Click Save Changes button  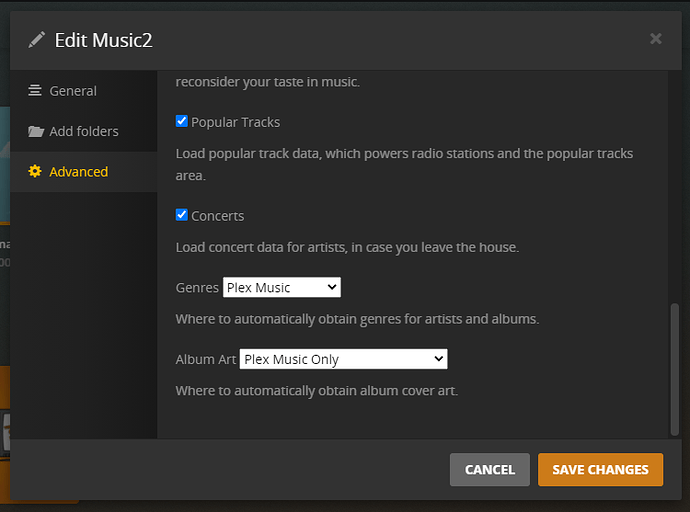[600, 469]
